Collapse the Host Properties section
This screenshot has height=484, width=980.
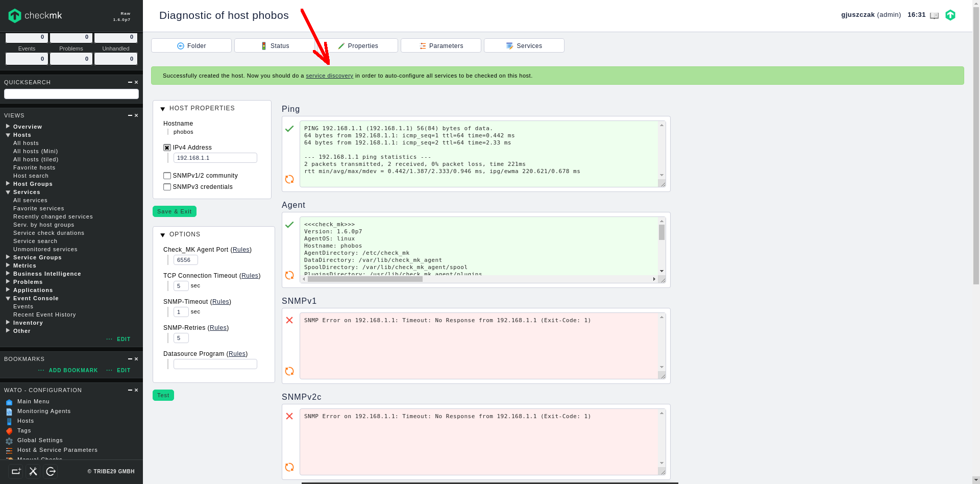point(163,109)
